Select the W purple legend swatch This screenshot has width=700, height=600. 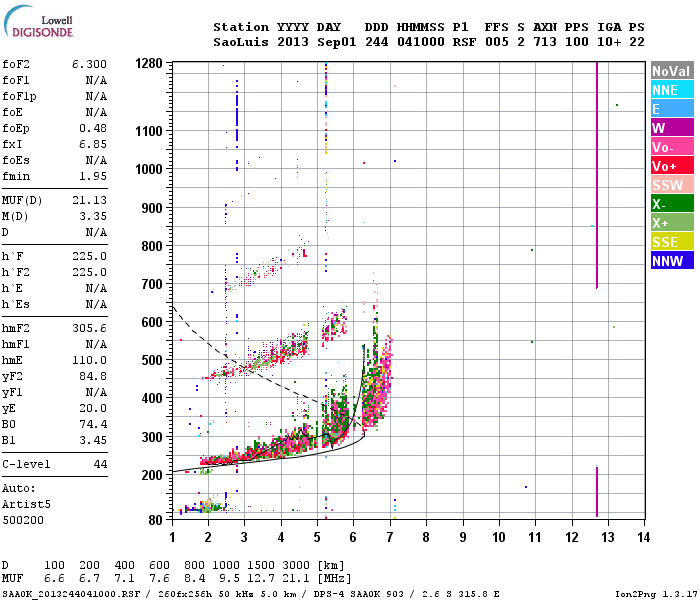(672, 128)
